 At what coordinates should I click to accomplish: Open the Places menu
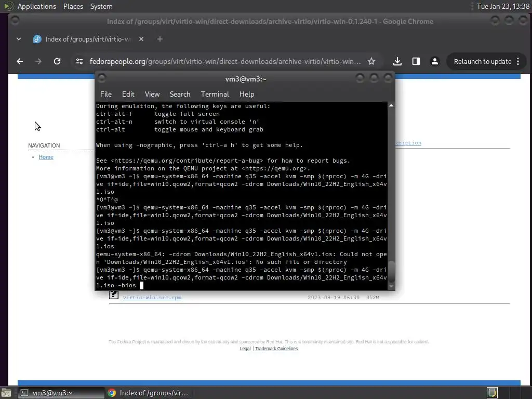pos(73,6)
